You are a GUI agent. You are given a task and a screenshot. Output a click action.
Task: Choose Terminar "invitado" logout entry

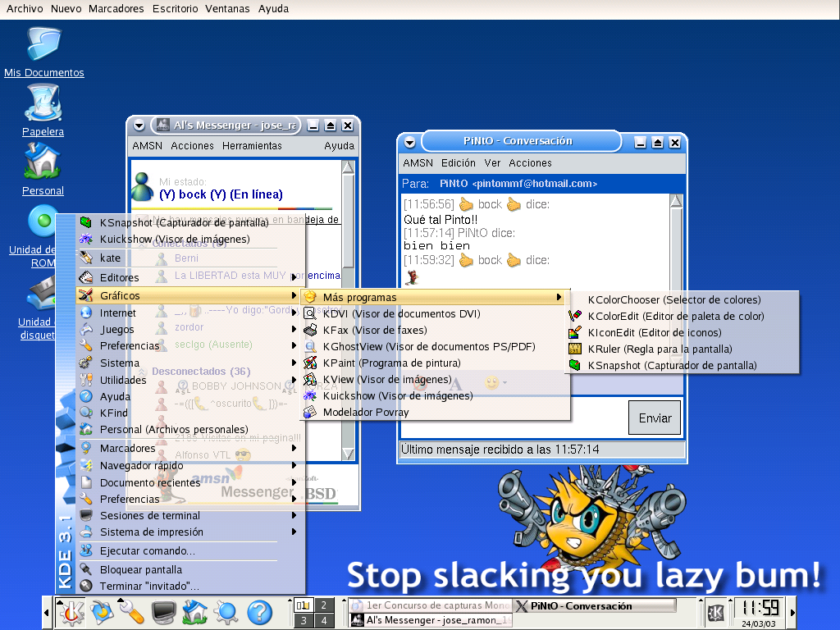click(x=191, y=586)
